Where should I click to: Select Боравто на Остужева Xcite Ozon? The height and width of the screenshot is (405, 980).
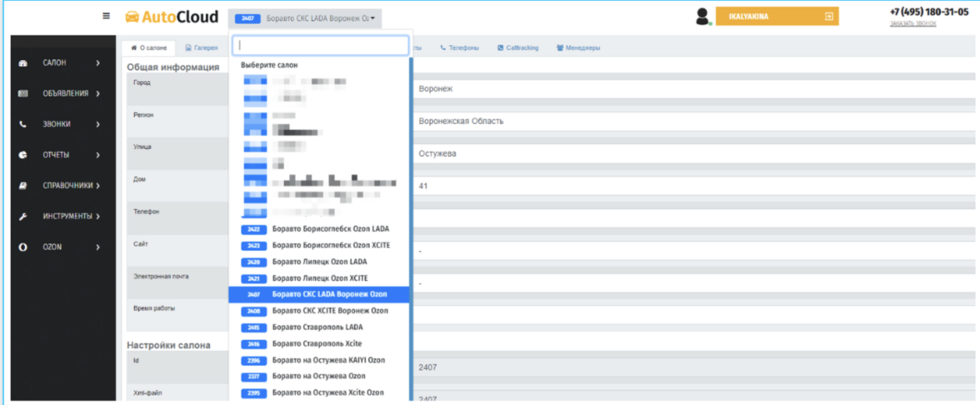(x=318, y=392)
